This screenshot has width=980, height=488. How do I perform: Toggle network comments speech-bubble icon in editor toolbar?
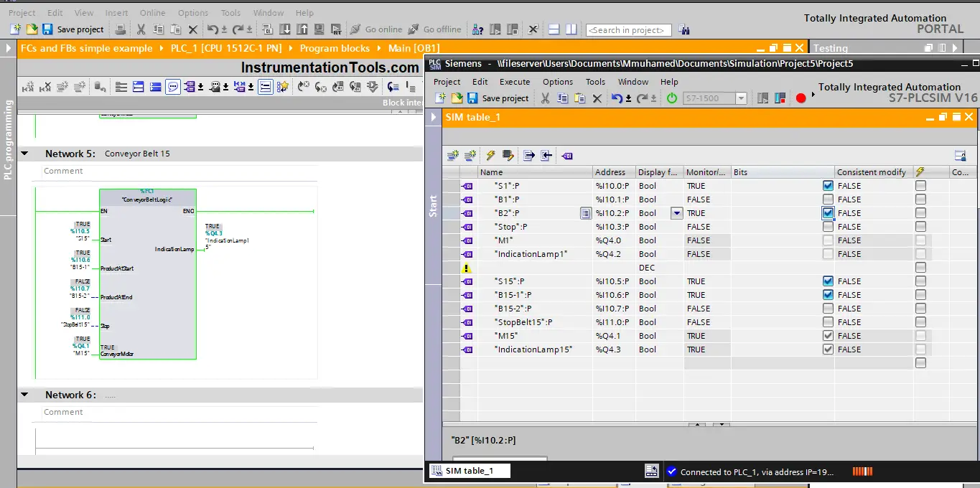click(173, 87)
